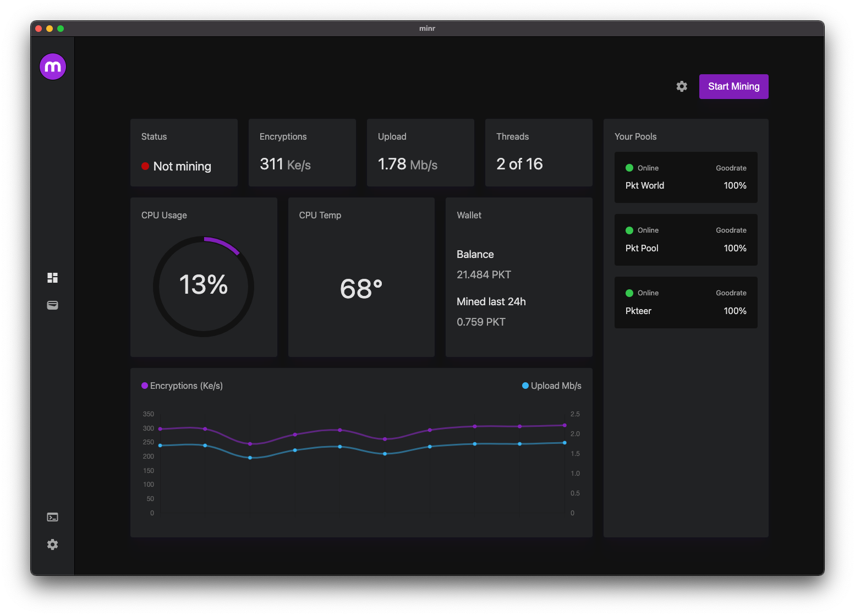Viewport: 855px width, 616px height.
Task: Select the Pkteer pool card
Action: (x=686, y=302)
